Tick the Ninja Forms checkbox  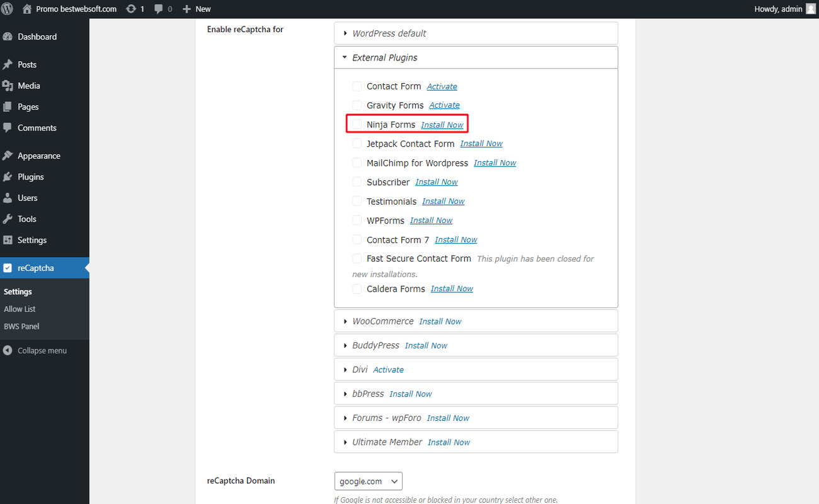(357, 125)
